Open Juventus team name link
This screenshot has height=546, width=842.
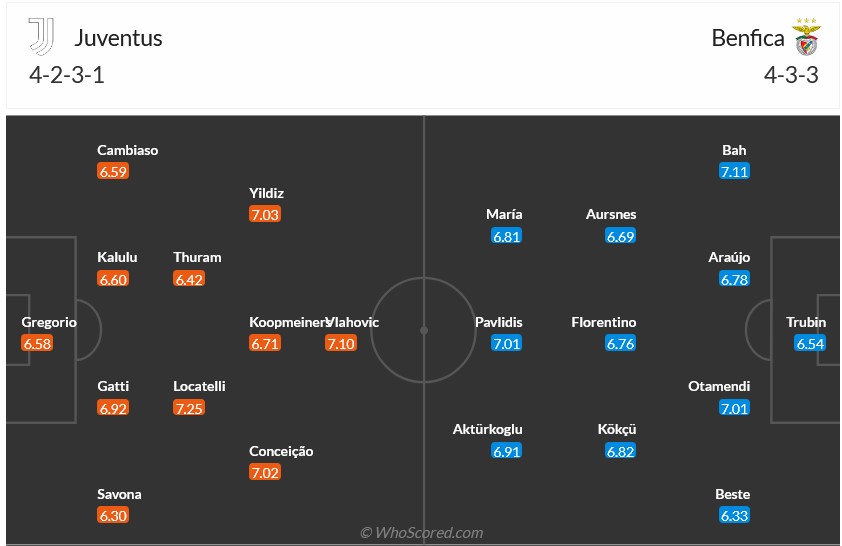[x=118, y=38]
